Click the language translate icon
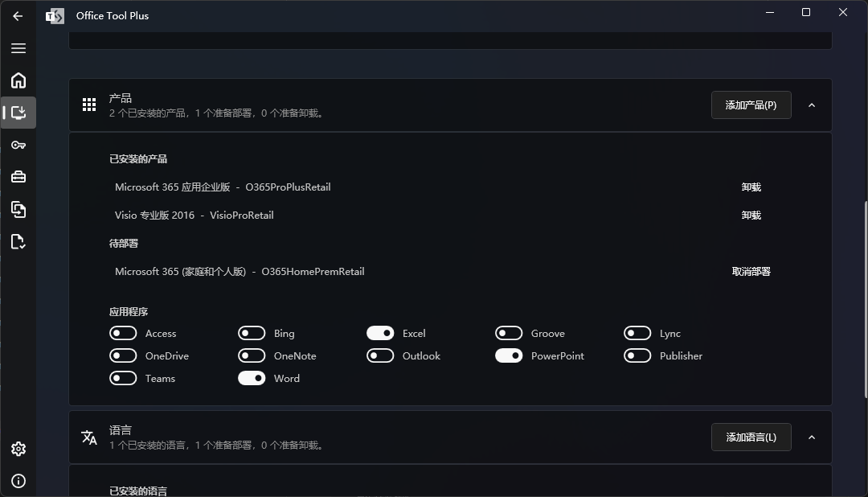 (89, 437)
